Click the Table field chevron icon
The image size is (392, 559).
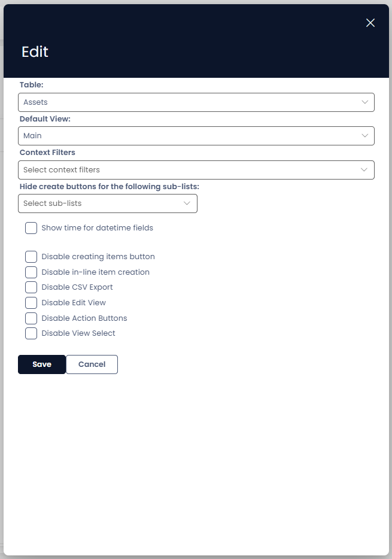pyautogui.click(x=366, y=102)
